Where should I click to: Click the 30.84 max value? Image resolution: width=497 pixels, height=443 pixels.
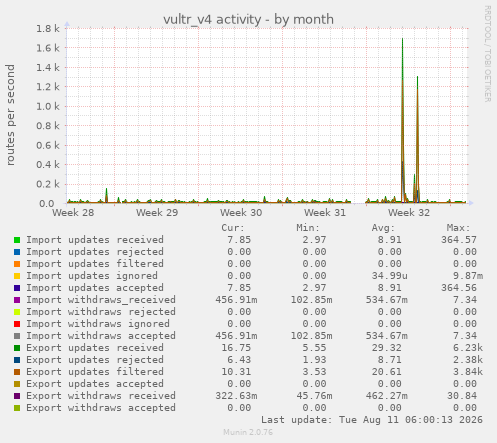click(462, 396)
